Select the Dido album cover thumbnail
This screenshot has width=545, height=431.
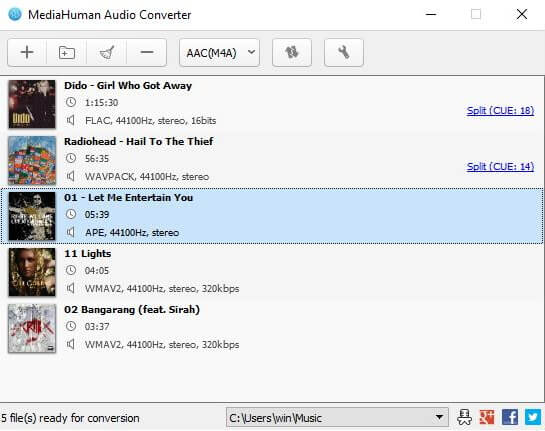tap(32, 104)
